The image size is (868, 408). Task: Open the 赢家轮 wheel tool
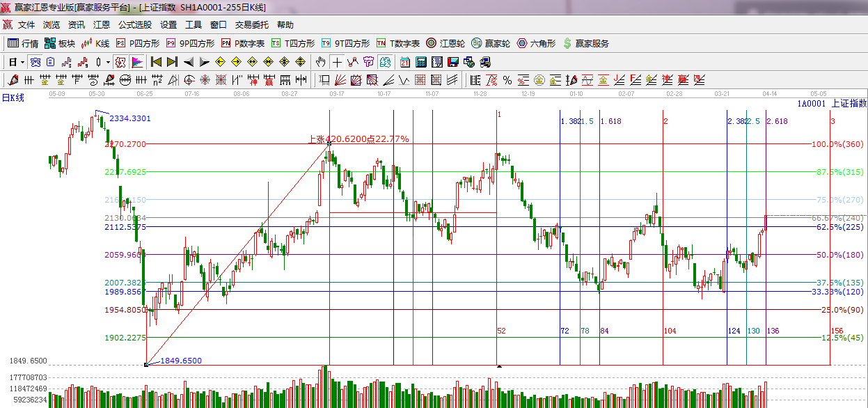(x=490, y=43)
